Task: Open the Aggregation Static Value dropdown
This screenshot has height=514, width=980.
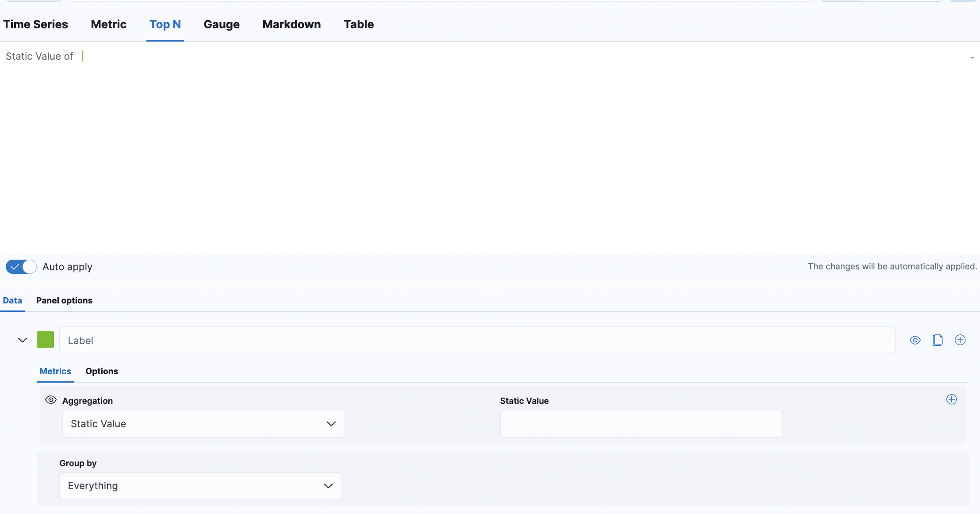Action: (x=203, y=424)
